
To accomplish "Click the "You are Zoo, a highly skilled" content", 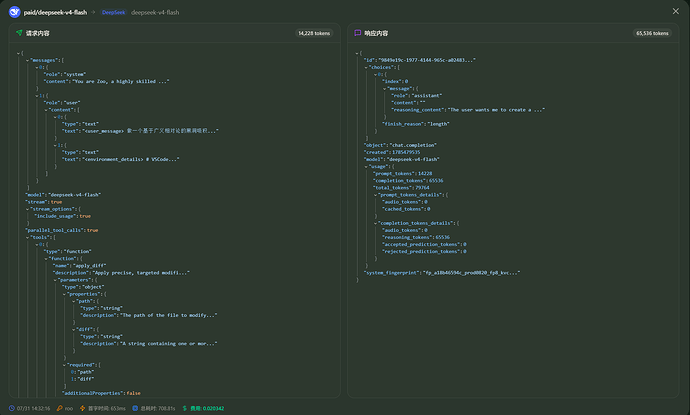I will click(121, 81).
